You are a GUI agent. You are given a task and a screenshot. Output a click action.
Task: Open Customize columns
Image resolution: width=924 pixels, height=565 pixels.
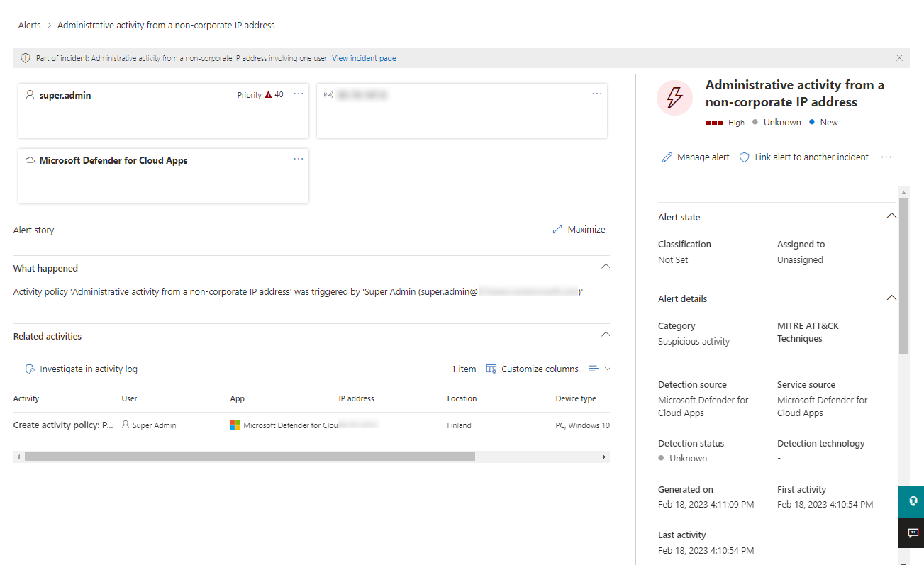click(532, 369)
